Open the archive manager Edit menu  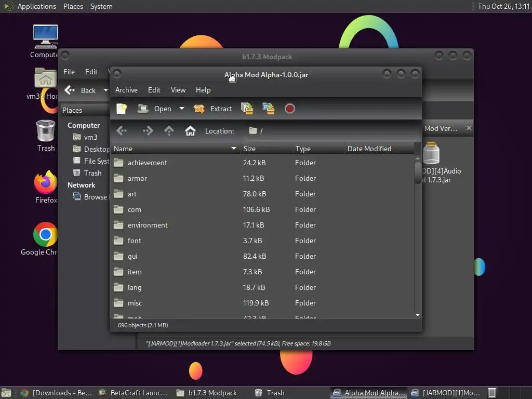(x=154, y=90)
